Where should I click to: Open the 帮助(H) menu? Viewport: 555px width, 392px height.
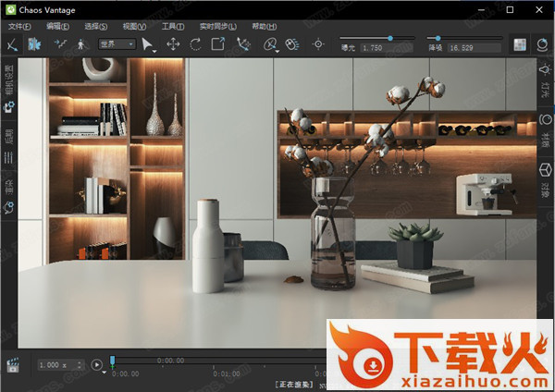pyautogui.click(x=265, y=27)
